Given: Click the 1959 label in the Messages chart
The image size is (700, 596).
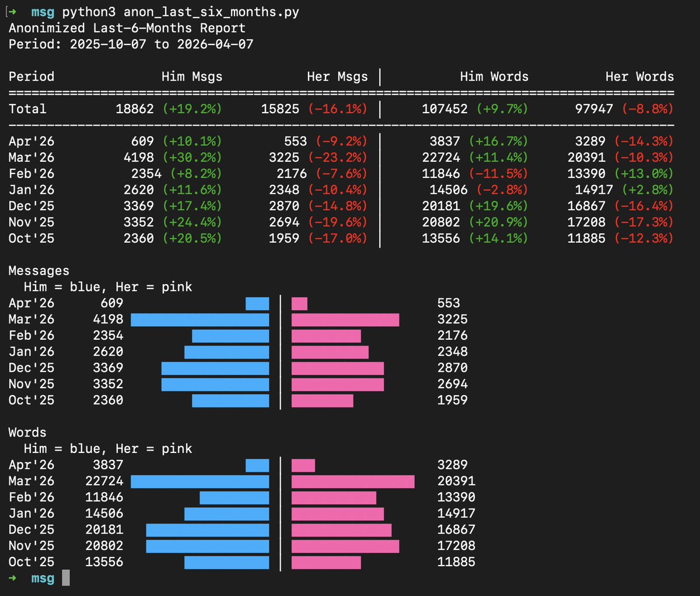Looking at the screenshot, I should point(453,400).
